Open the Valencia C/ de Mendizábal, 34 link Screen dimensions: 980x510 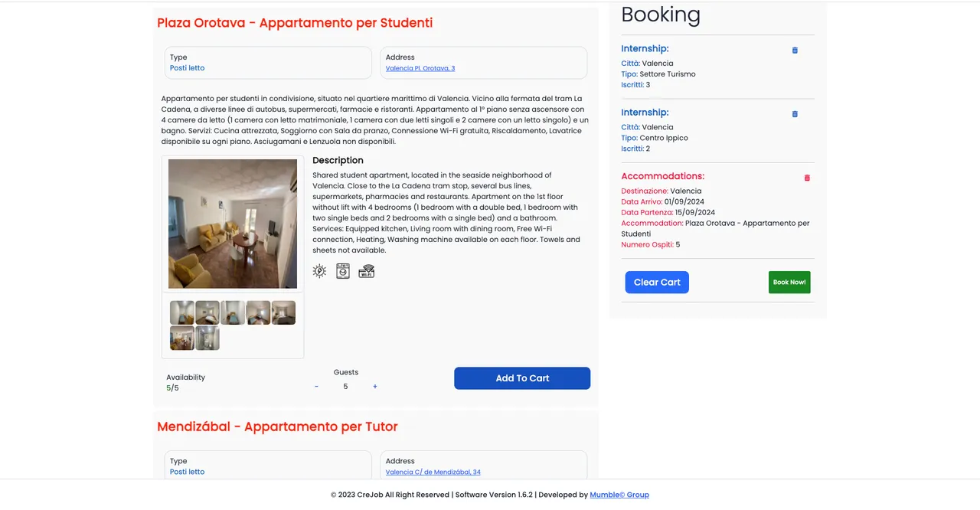[x=433, y=472]
